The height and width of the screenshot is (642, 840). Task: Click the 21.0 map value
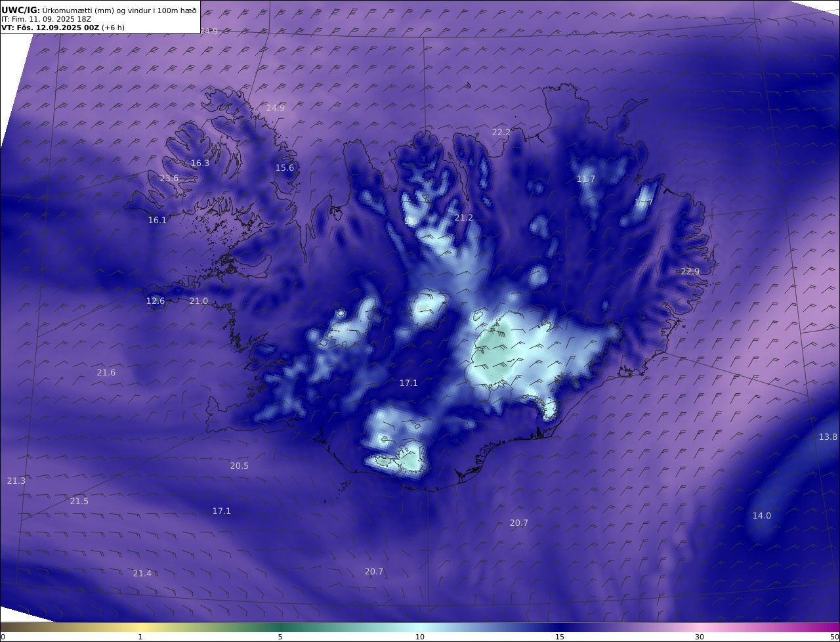tap(198, 301)
